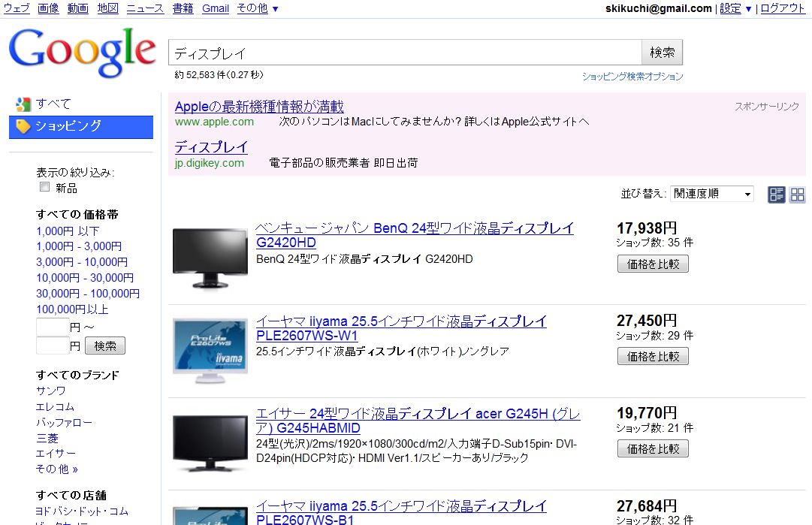Open the ディスプレイ digikey ad link
The width and height of the screenshot is (812, 525).
[211, 147]
